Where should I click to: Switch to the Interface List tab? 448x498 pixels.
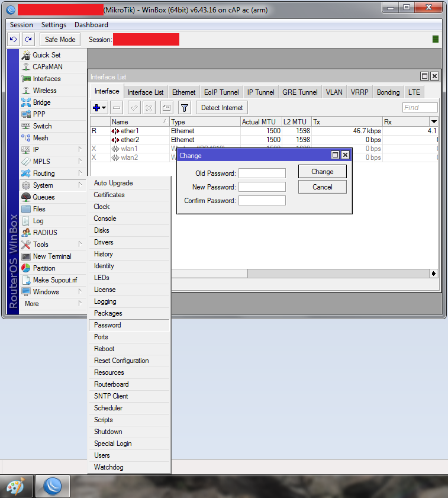(x=146, y=92)
